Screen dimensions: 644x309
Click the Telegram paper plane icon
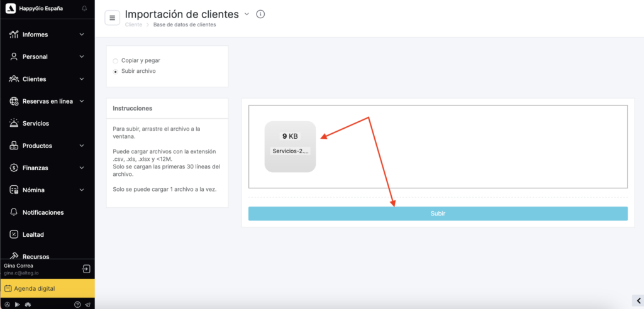click(x=87, y=305)
